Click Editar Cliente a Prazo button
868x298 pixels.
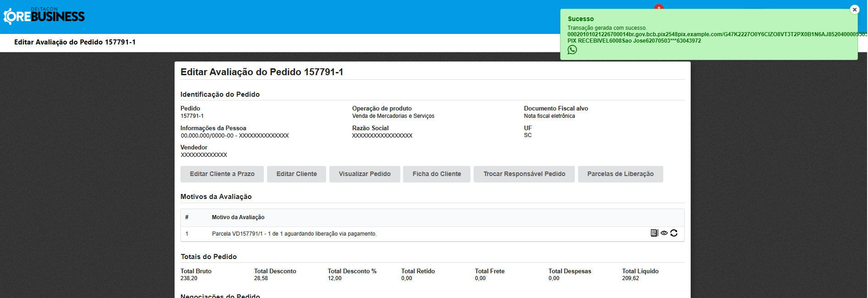tap(222, 174)
